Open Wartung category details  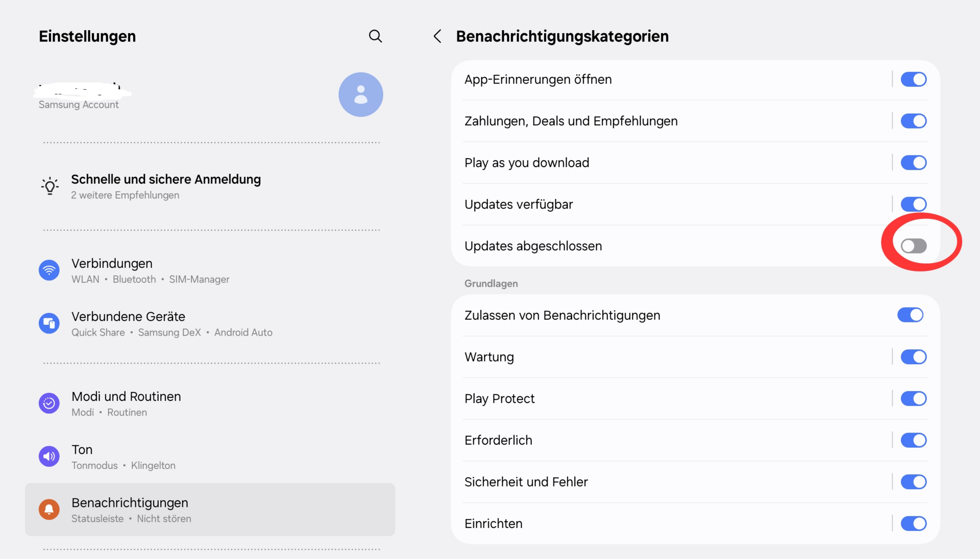[489, 357]
